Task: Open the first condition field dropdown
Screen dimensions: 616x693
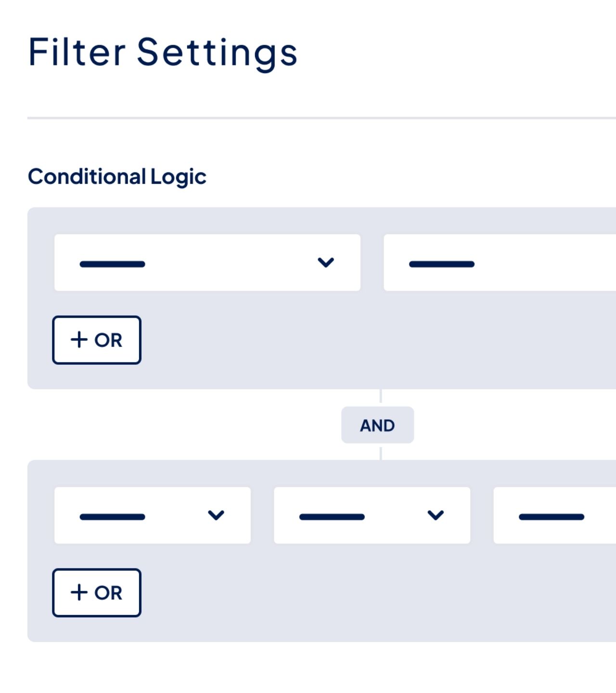Action: (x=207, y=262)
